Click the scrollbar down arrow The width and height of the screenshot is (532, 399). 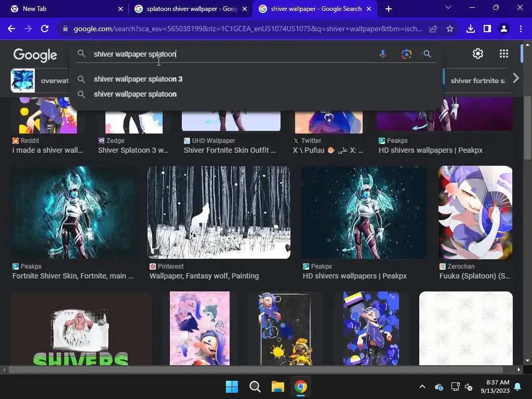(x=527, y=361)
